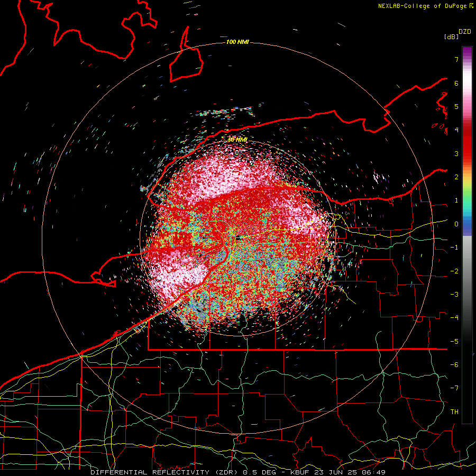Click the DZD label above the color scale
This screenshot has height=476, width=476.
tap(465, 32)
